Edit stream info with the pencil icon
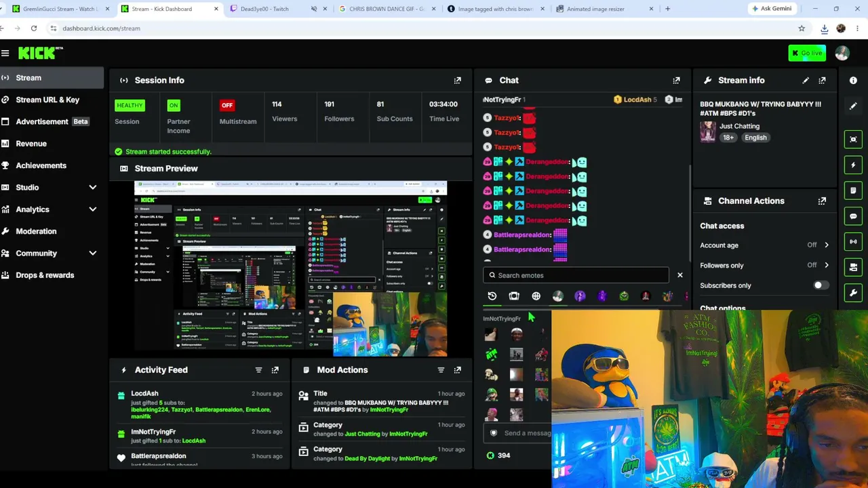Image resolution: width=868 pixels, height=488 pixels. 806,80
